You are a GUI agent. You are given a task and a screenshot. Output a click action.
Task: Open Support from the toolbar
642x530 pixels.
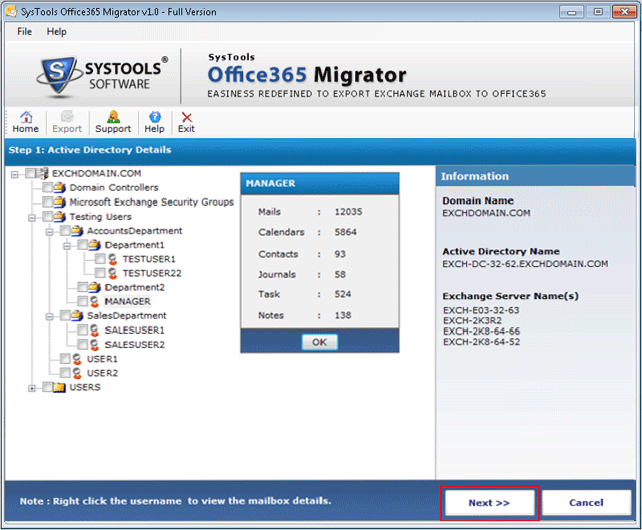click(x=113, y=122)
